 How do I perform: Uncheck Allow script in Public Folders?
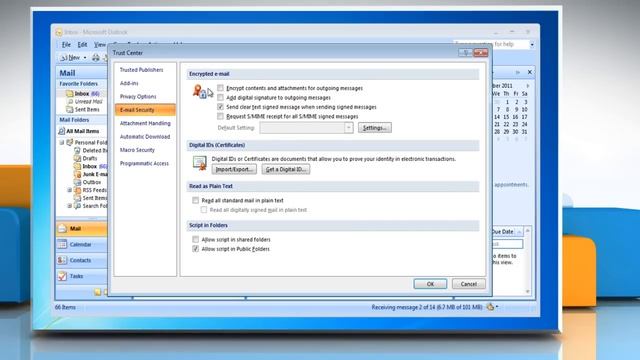point(196,249)
